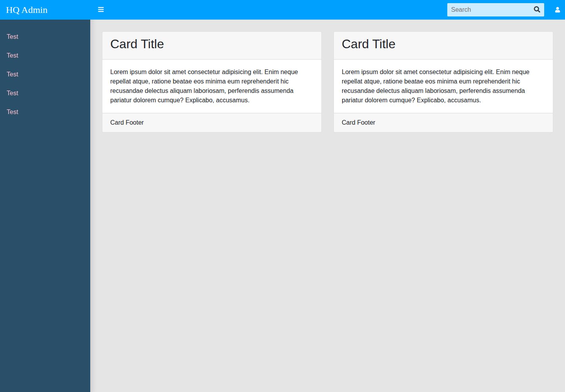Select the fourth Test sidebar link

coord(13,93)
